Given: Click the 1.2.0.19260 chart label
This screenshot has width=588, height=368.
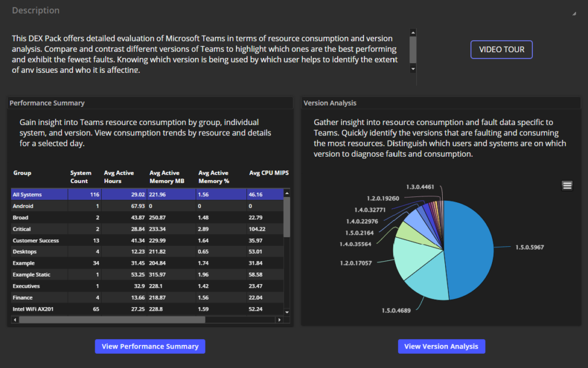Looking at the screenshot, I should 383,198.
